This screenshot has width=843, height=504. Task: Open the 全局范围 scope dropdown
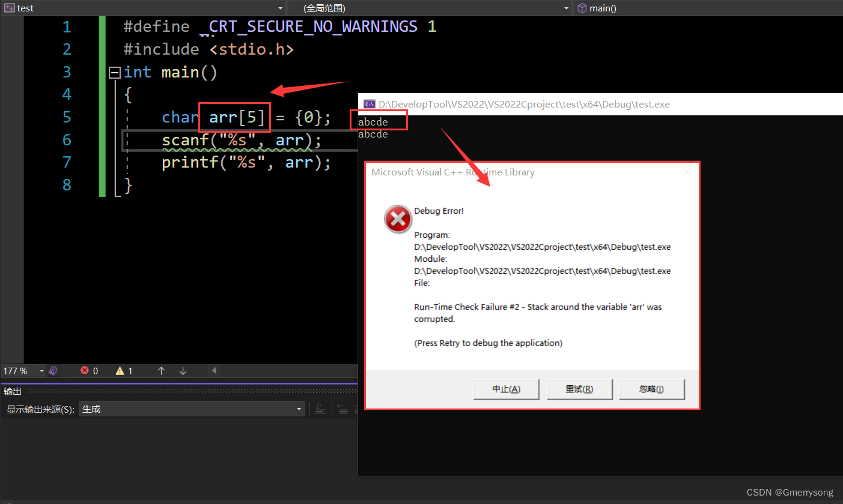pos(430,8)
